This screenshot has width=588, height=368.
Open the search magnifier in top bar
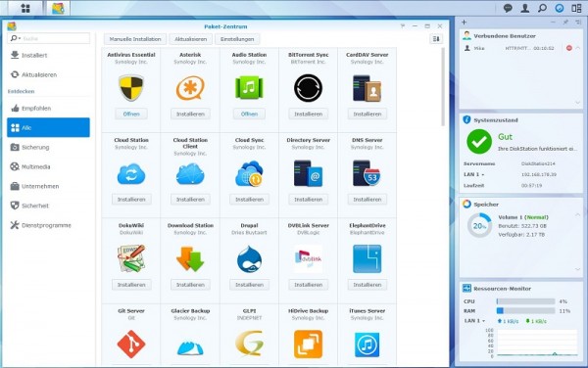coord(542,8)
